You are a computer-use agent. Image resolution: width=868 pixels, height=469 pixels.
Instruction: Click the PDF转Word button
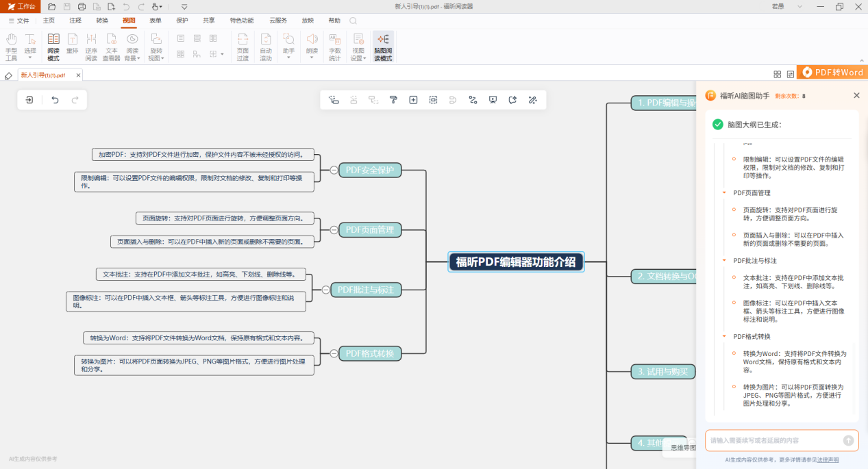[832, 72]
